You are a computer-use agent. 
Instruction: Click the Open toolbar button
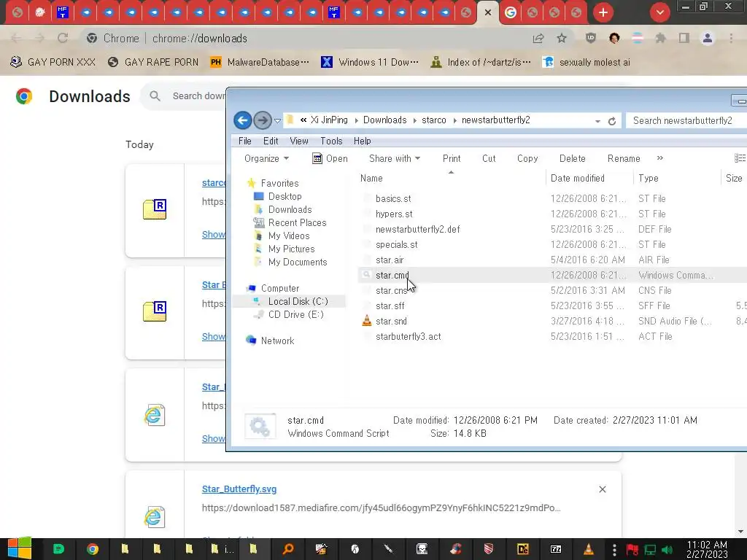coord(330,158)
